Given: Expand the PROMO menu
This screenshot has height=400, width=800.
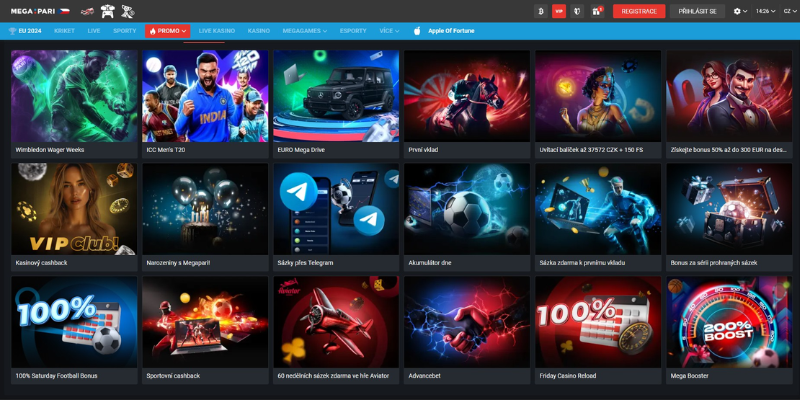Looking at the screenshot, I should point(168,31).
